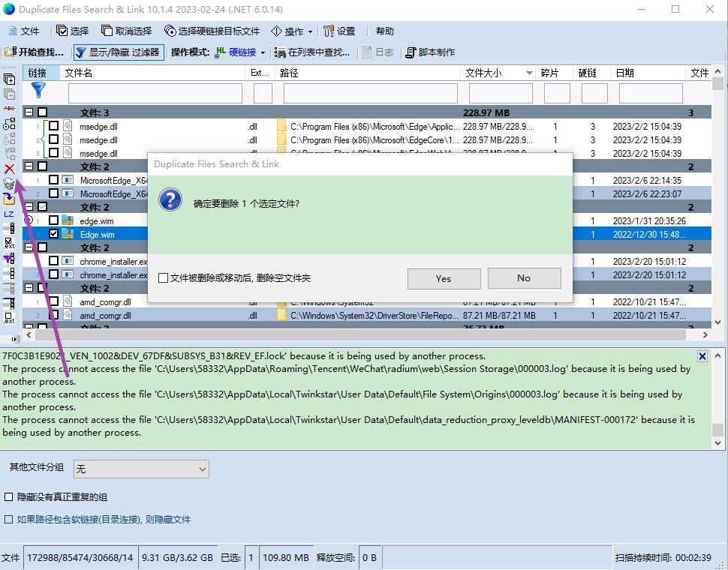Viewport: 728px width, 570px height.
Task: Toggle the 显示/隐藏 过滤器 filter button
Action: click(118, 52)
